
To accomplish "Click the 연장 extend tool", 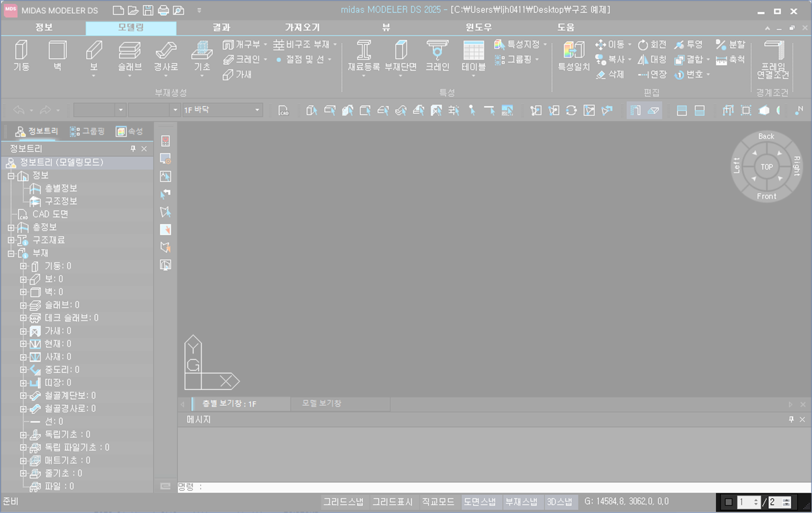I will pyautogui.click(x=652, y=75).
